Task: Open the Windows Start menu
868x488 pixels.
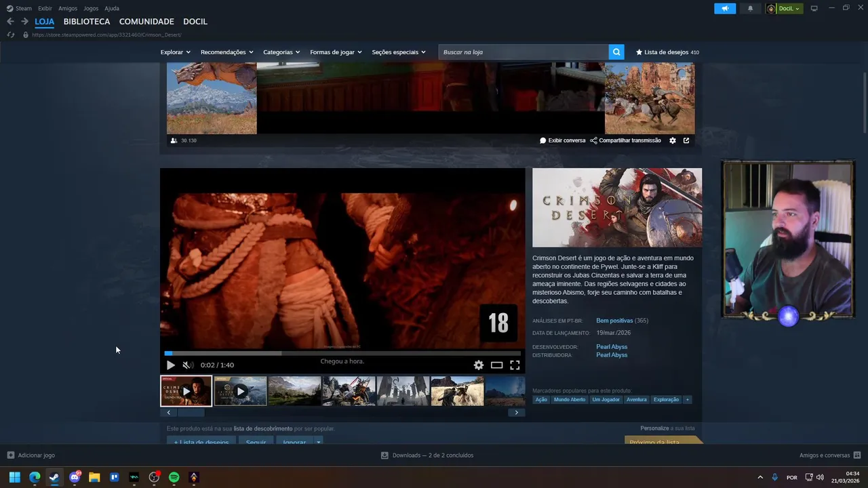Action: coord(14,477)
